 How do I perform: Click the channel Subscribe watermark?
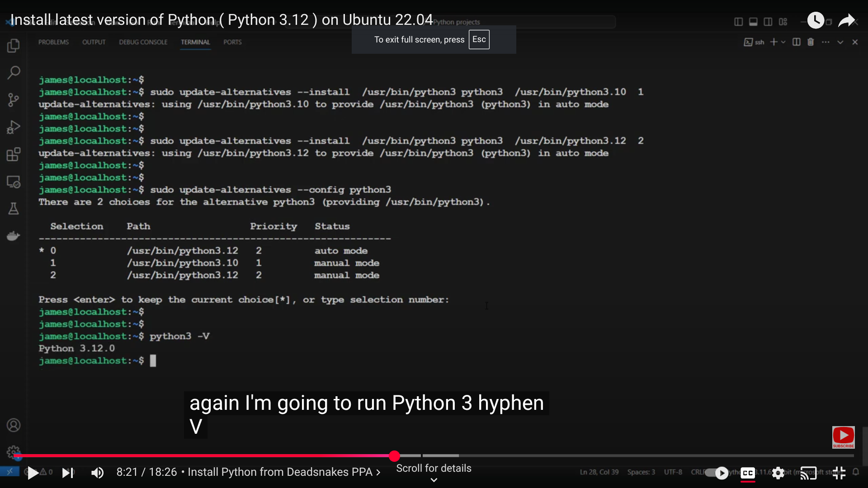(844, 437)
